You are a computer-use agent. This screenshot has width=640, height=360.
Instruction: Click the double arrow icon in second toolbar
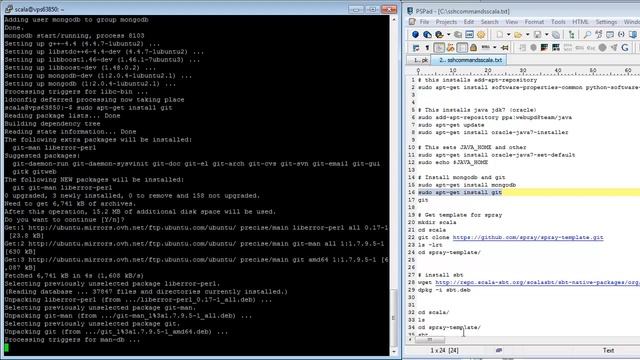click(x=505, y=48)
